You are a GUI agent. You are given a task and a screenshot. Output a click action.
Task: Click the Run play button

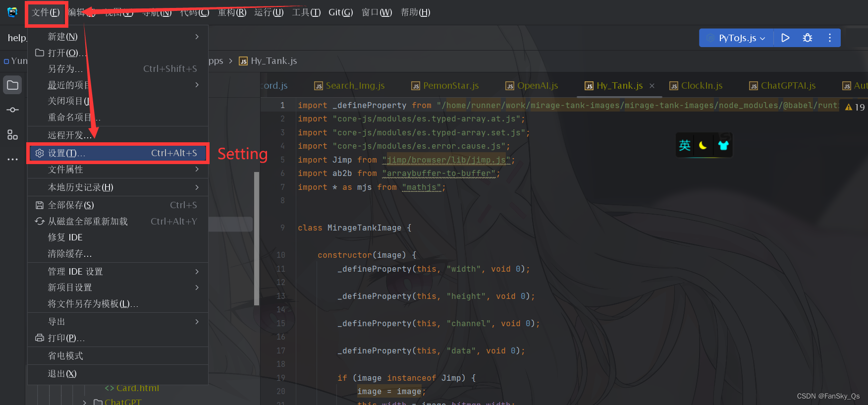click(785, 38)
